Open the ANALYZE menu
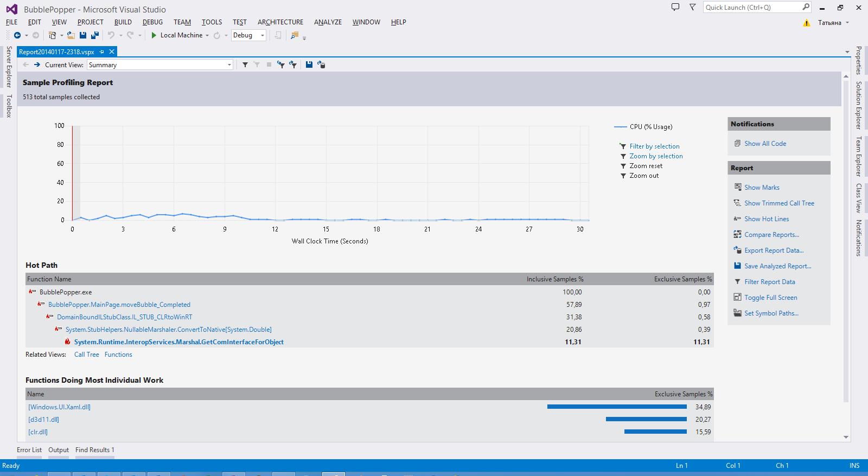This screenshot has width=868, height=476. [x=328, y=22]
